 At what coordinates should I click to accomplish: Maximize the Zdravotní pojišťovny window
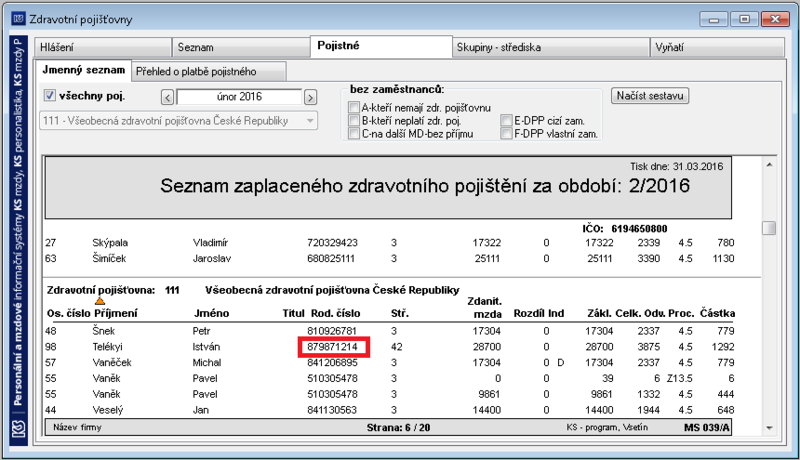744,19
